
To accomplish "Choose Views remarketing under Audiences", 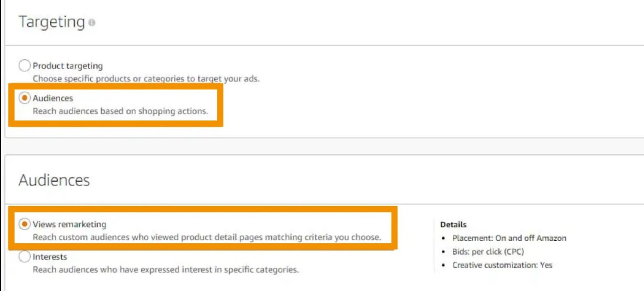I will [24, 224].
